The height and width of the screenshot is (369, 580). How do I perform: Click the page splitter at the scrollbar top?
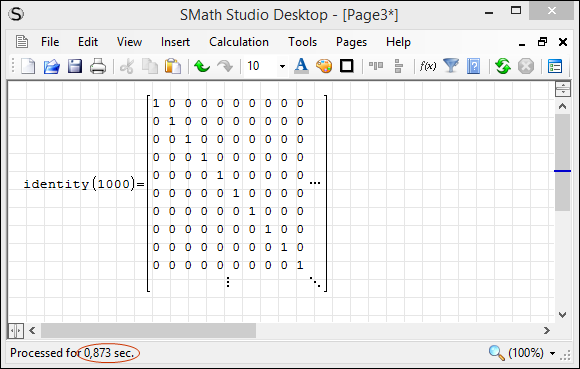[563, 89]
